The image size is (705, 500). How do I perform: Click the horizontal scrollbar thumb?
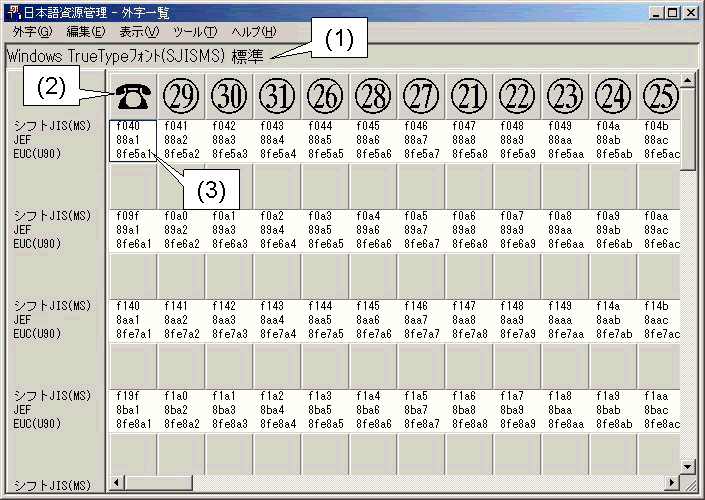158,483
